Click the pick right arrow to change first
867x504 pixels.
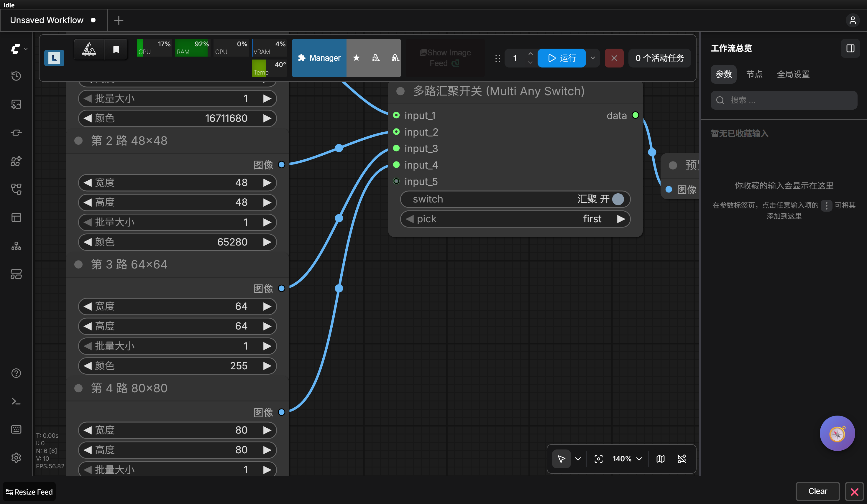pyautogui.click(x=621, y=219)
